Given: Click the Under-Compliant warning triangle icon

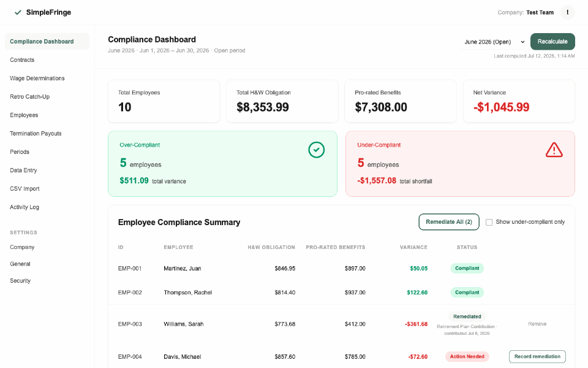Looking at the screenshot, I should tap(554, 150).
